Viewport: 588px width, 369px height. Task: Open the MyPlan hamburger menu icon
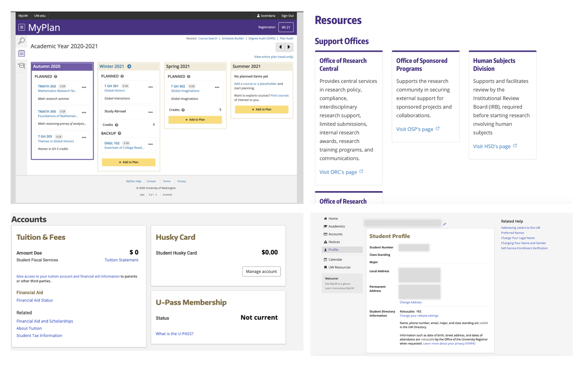[21, 27]
